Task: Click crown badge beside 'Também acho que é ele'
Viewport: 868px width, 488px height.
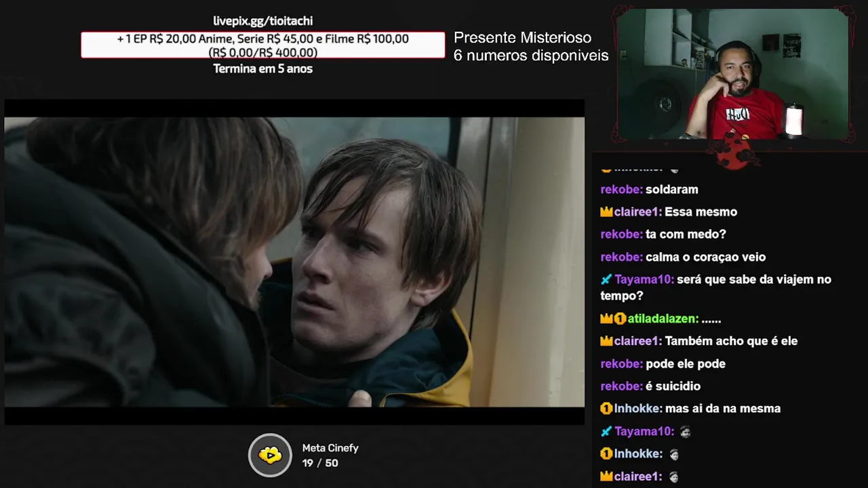Action: pos(606,341)
